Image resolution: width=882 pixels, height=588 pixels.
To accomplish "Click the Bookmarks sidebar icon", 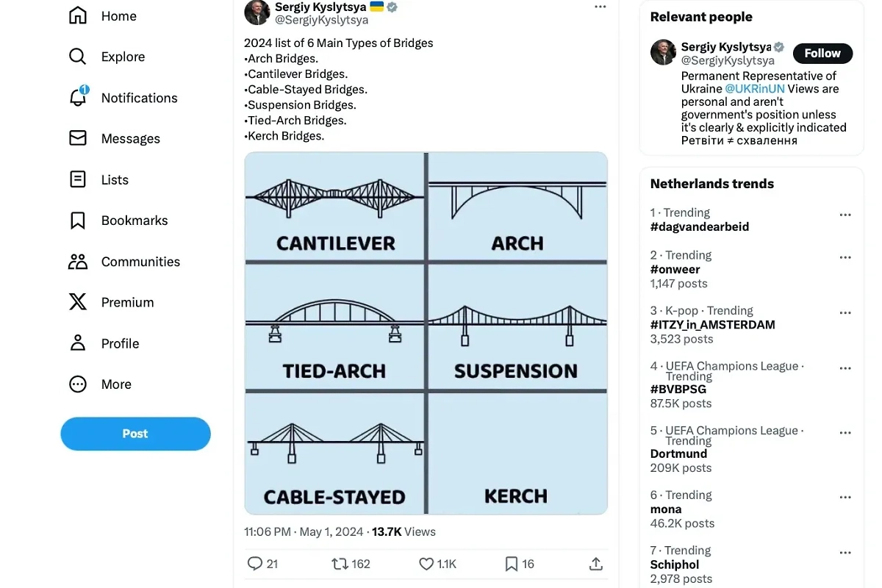I will (78, 220).
